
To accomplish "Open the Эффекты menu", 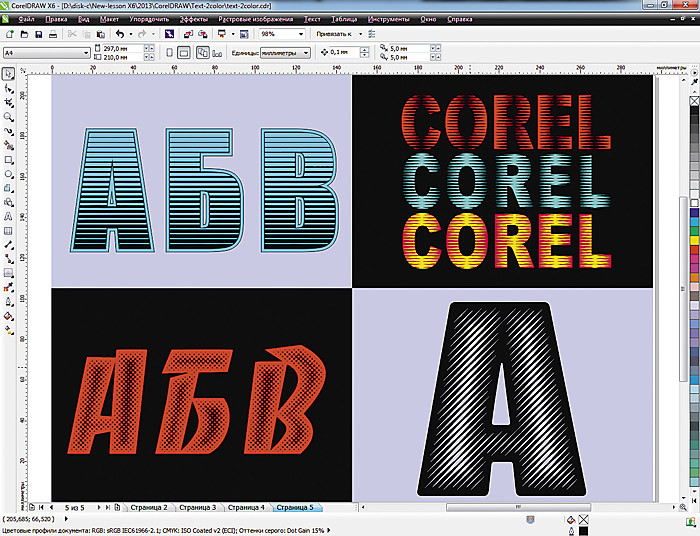I will [194, 19].
